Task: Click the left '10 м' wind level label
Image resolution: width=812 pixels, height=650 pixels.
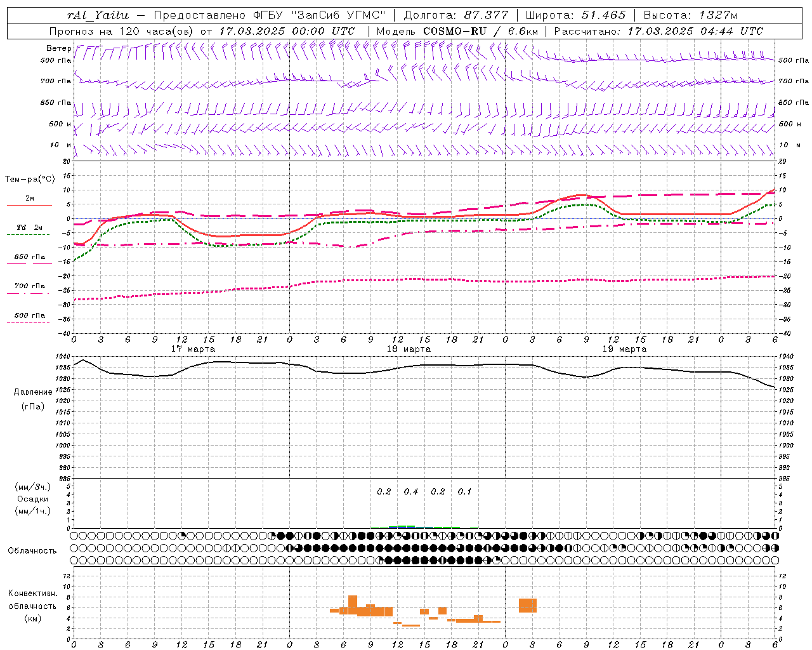Action: pos(61,145)
